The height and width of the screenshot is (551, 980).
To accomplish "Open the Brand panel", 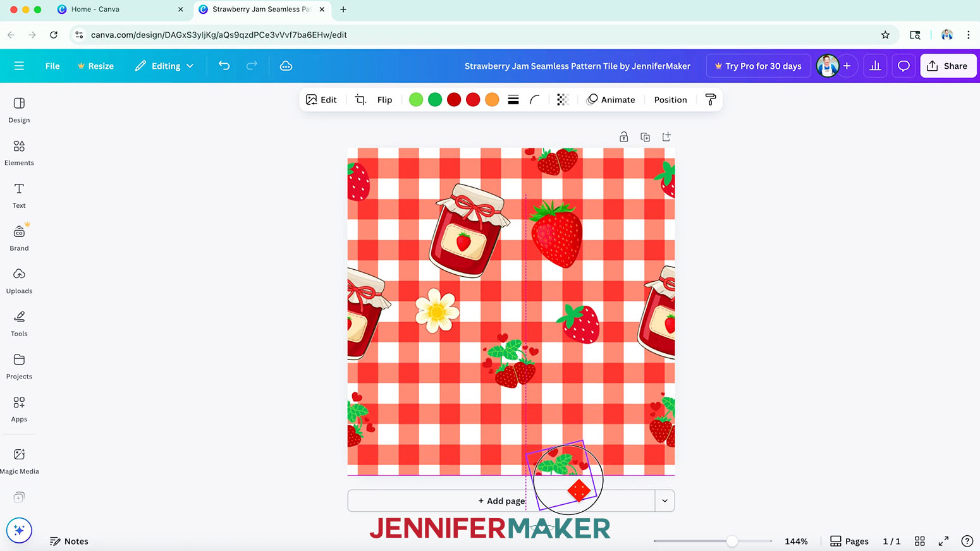I will coord(19,238).
